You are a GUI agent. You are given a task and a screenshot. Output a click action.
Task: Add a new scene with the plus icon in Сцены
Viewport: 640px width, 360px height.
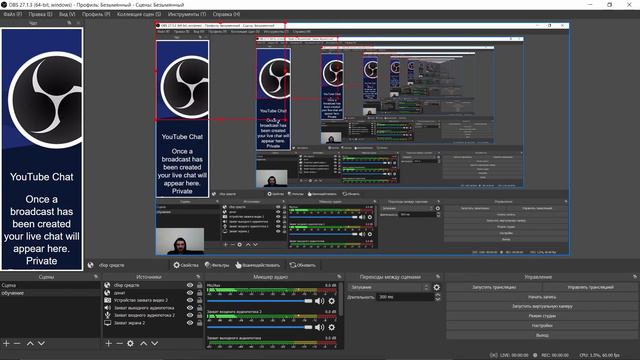(x=6, y=343)
